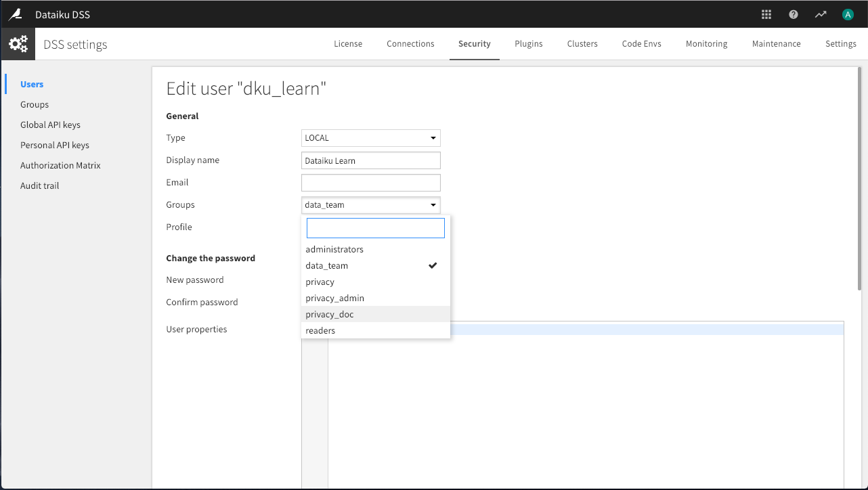Image resolution: width=868 pixels, height=490 pixels.
Task: Click the empty Email field
Action: point(371,183)
